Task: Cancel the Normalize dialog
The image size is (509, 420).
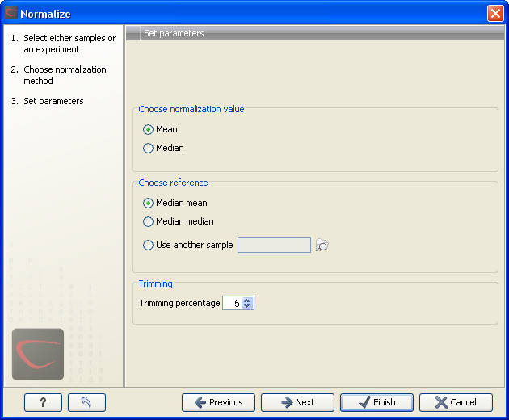Action: 456,402
